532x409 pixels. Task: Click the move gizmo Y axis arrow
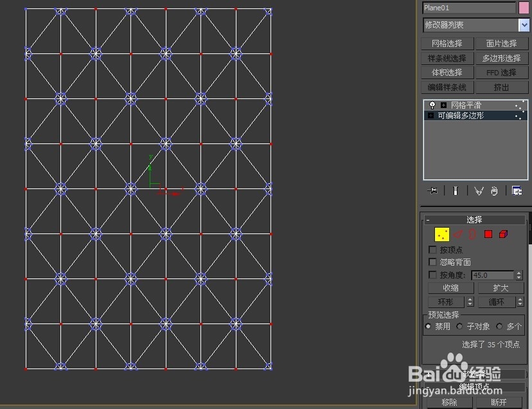click(150, 167)
